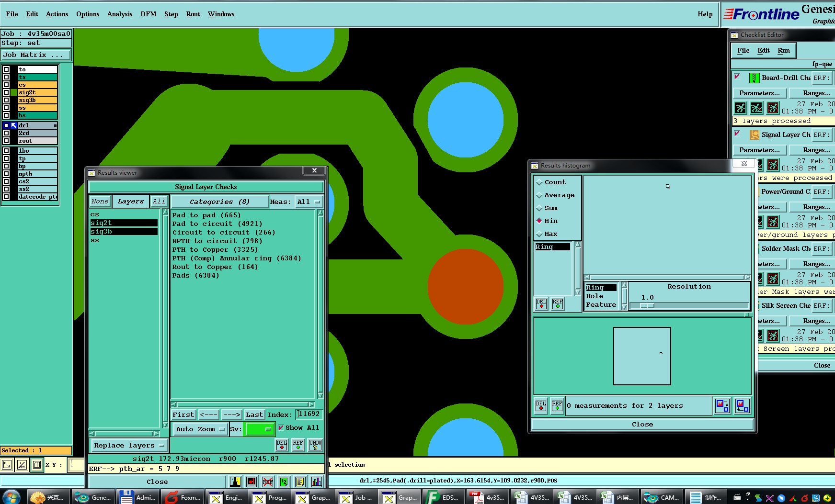Click the UNDO icon in Results viewer

click(315, 445)
